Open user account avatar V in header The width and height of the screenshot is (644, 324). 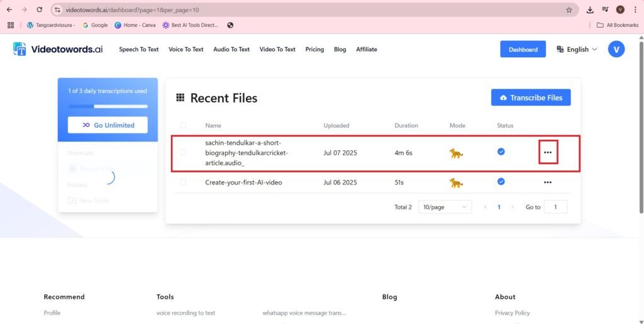pos(616,49)
